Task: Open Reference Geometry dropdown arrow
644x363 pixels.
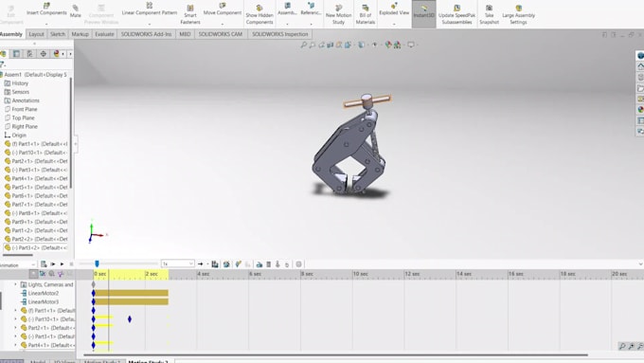Action: click(311, 24)
